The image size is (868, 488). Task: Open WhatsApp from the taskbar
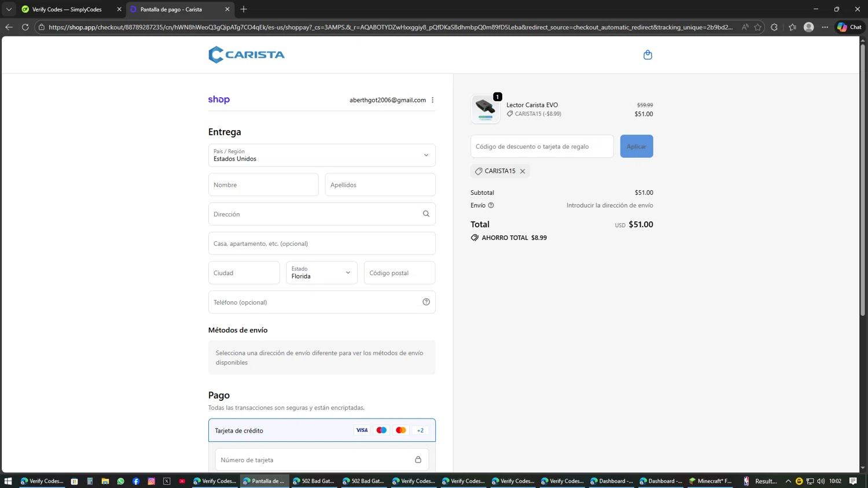click(x=120, y=481)
